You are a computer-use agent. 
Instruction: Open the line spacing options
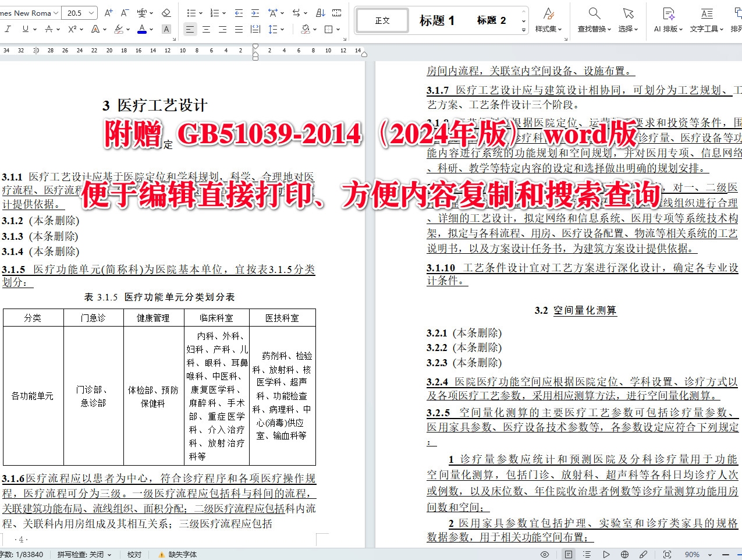click(x=272, y=29)
